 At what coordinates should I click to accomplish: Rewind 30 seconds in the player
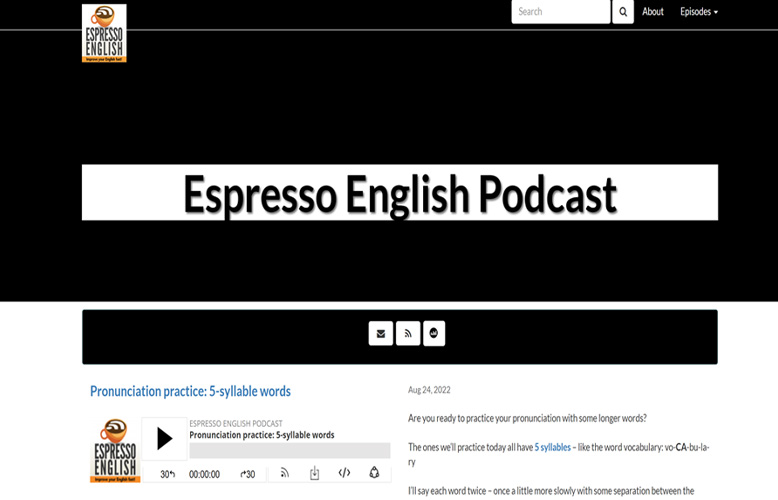coord(168,474)
